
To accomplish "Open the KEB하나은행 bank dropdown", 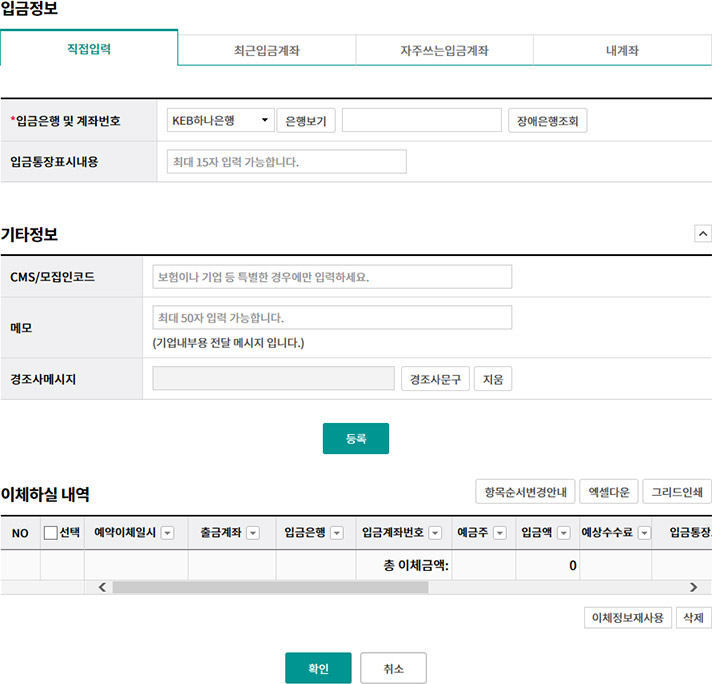I will (x=221, y=121).
